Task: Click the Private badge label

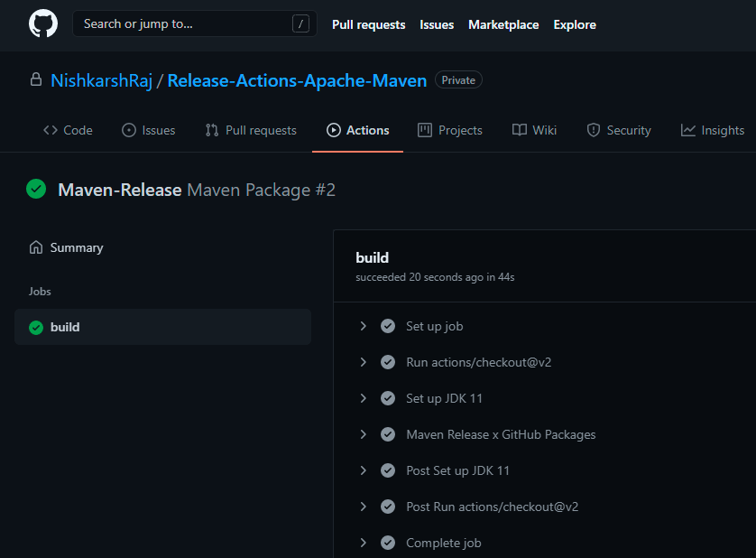Action: click(x=458, y=80)
